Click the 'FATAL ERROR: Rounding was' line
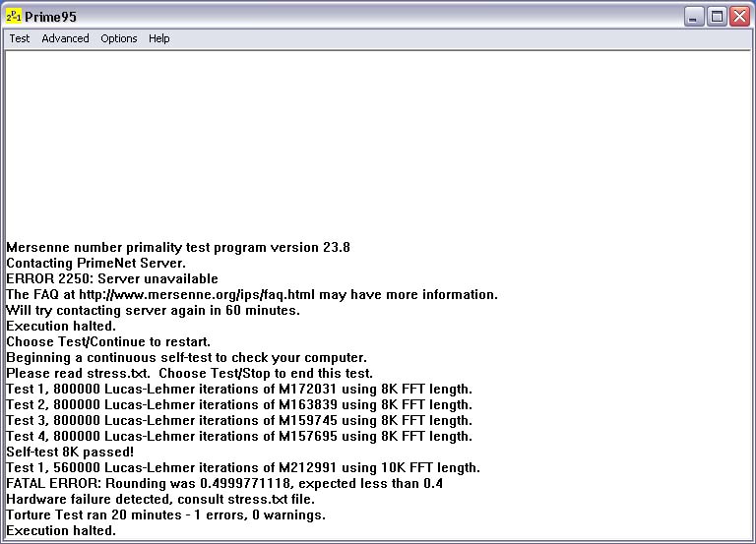This screenshot has width=756, height=544. click(224, 483)
